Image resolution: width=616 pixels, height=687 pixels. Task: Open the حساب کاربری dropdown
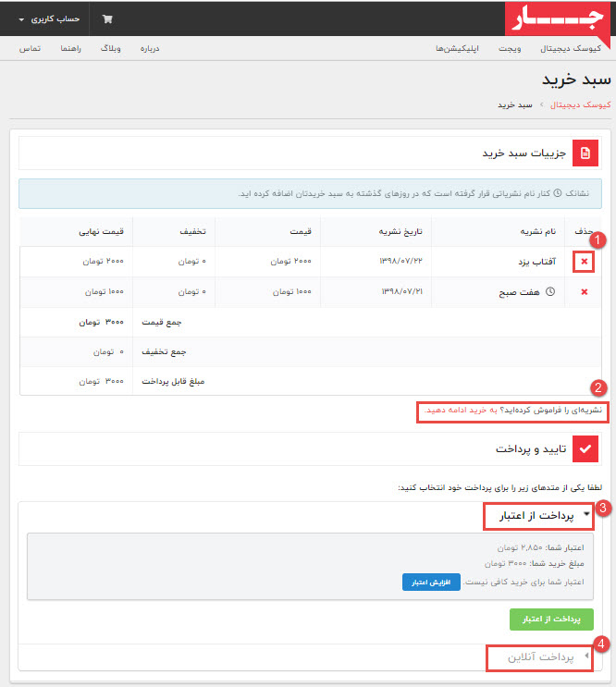click(49, 18)
